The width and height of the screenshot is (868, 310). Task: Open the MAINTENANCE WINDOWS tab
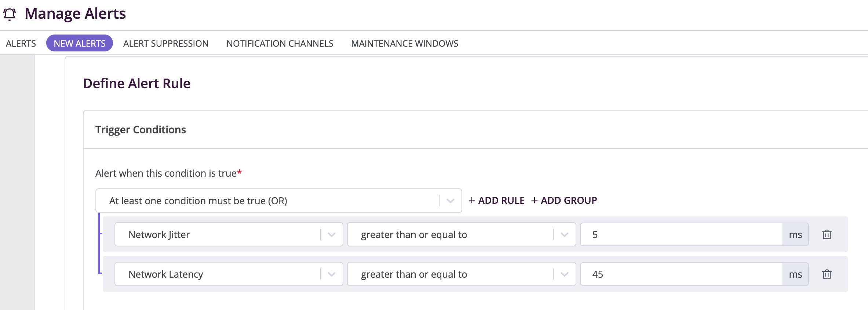coord(405,43)
